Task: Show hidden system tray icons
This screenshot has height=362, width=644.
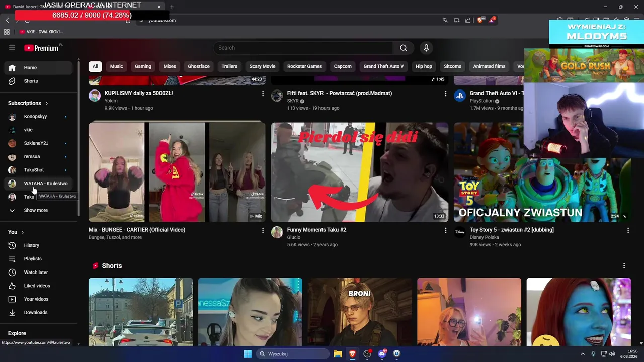Action: click(583, 354)
